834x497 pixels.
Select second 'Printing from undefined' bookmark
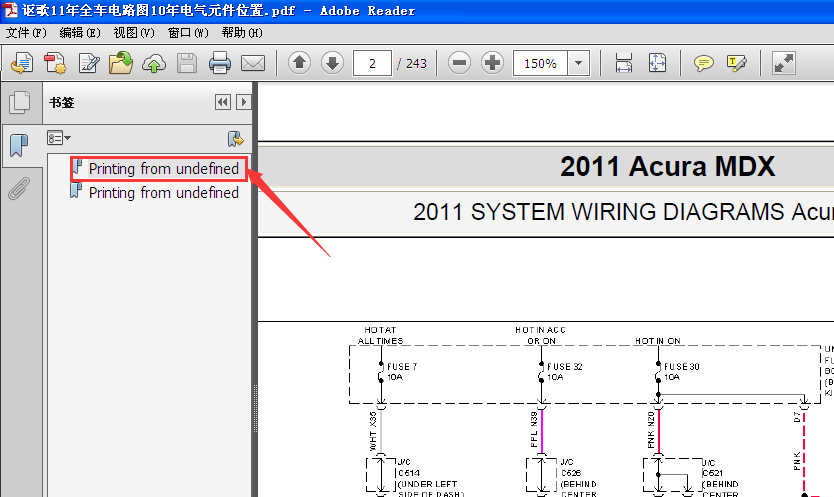coord(163,193)
